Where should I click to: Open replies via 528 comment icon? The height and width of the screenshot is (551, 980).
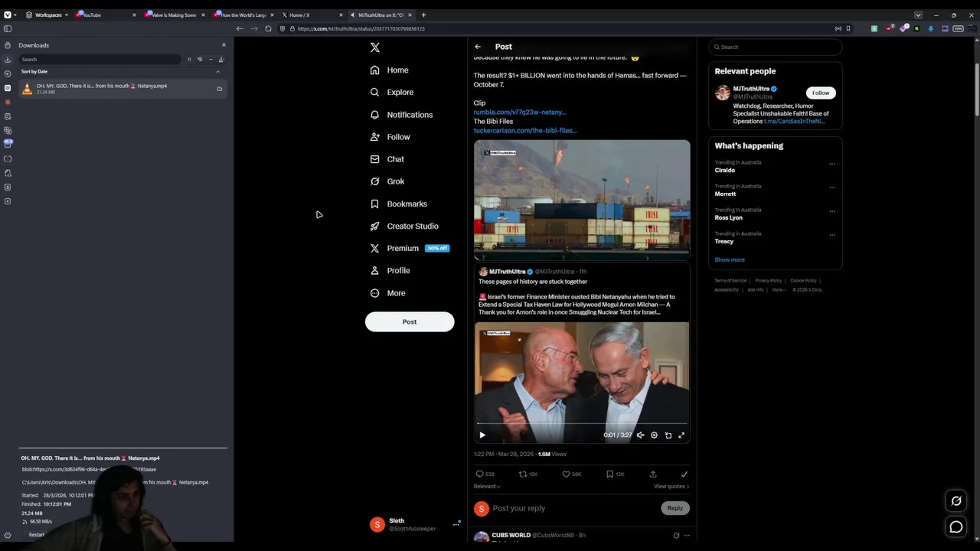(485, 474)
